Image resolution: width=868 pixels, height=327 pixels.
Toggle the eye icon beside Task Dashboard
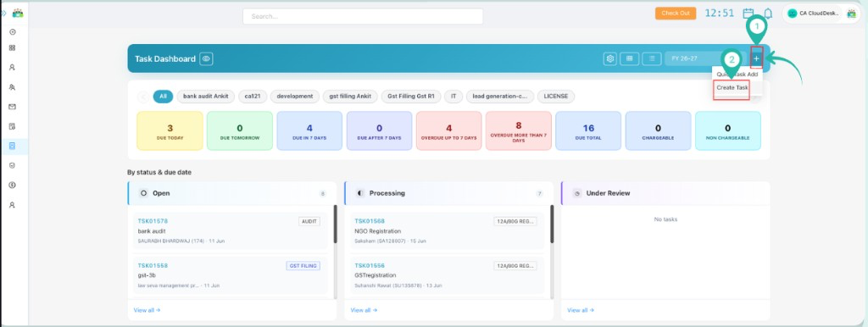(x=207, y=58)
